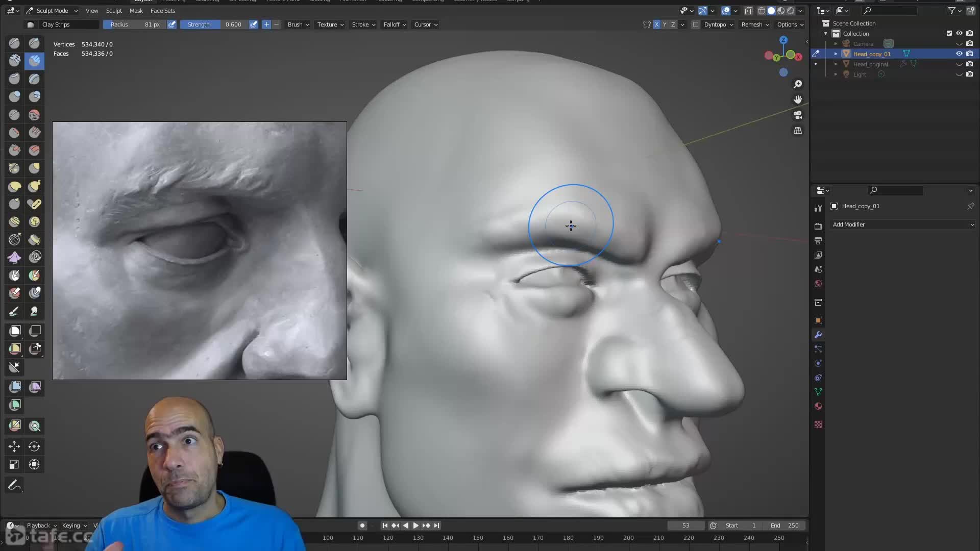The width and height of the screenshot is (980, 551).
Task: Select the Draw Sharp brush
Action: [34, 43]
